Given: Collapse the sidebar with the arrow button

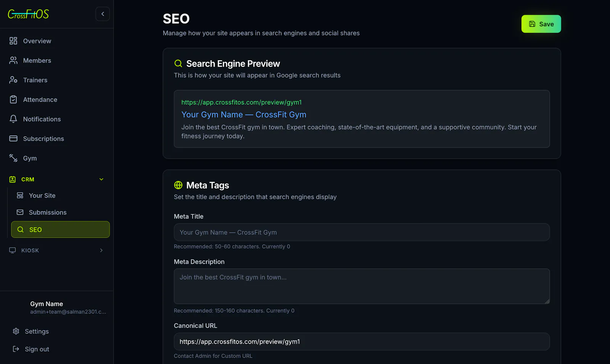Looking at the screenshot, I should 103,14.
